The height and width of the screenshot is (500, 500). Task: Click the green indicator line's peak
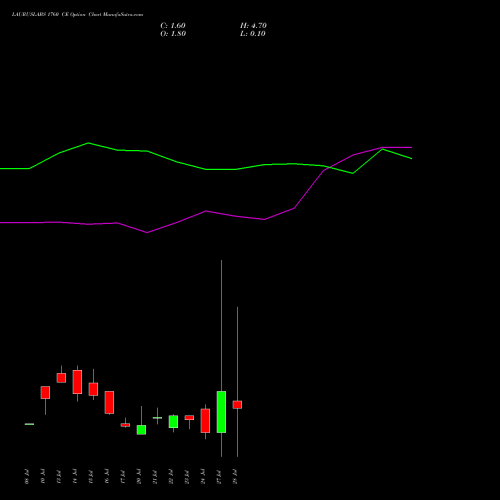click(88, 143)
